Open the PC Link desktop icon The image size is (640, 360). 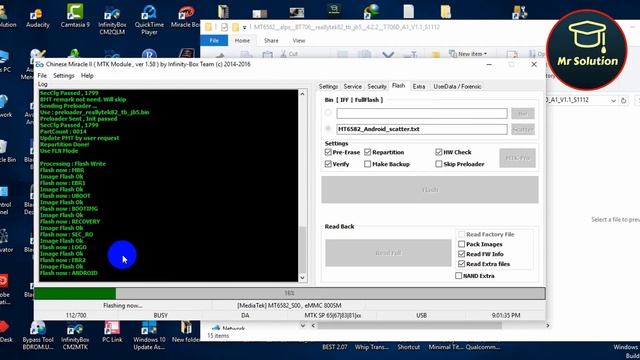[x=112, y=332]
